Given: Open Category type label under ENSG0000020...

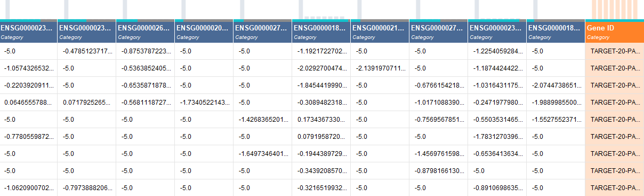Looking at the screenshot, I should pos(188,37).
